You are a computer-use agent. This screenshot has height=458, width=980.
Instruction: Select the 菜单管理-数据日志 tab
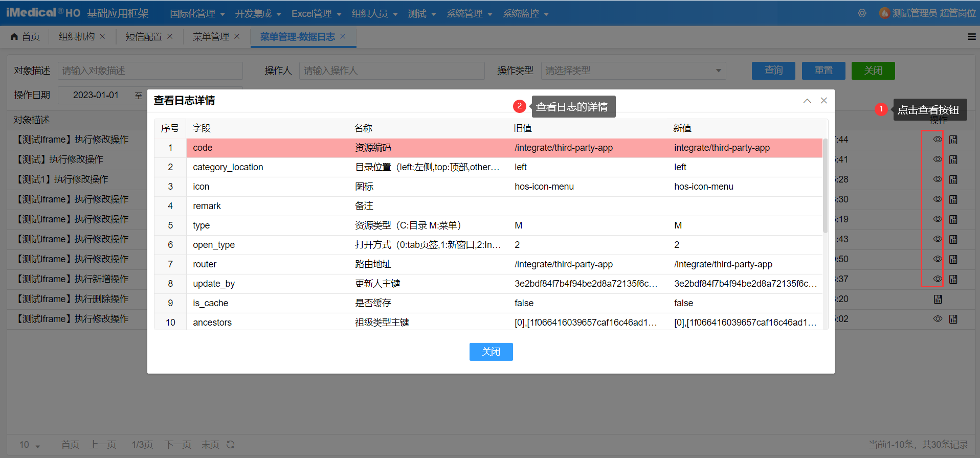click(297, 37)
